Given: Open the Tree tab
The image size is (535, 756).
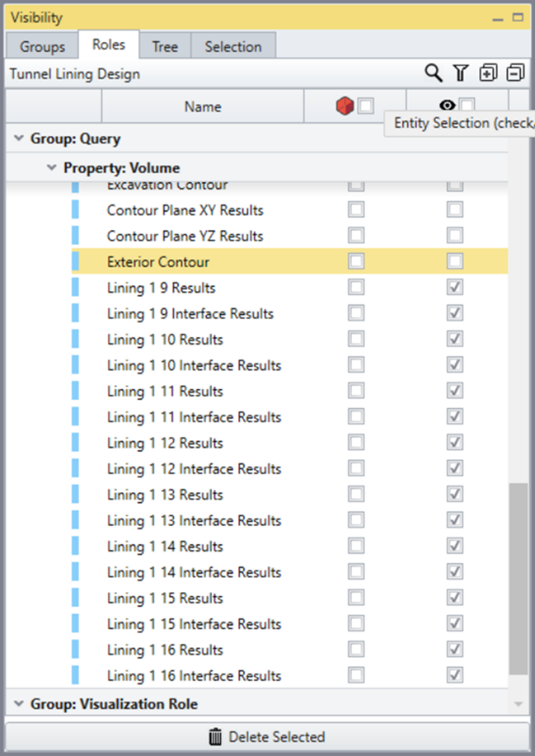Looking at the screenshot, I should tap(165, 47).
